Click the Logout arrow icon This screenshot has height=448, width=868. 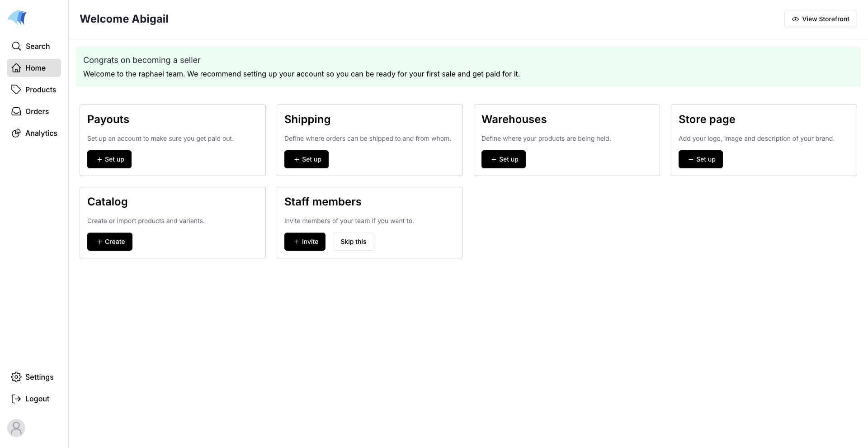click(x=16, y=399)
